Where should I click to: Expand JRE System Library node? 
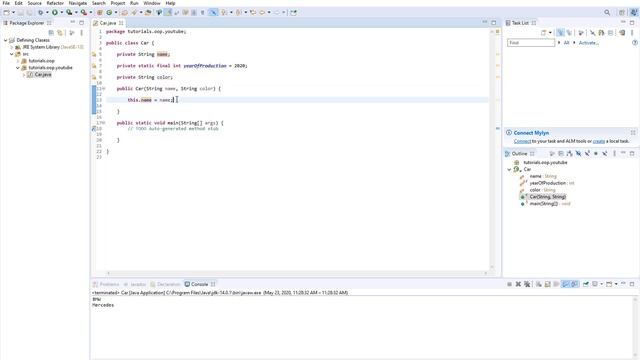pos(12,47)
